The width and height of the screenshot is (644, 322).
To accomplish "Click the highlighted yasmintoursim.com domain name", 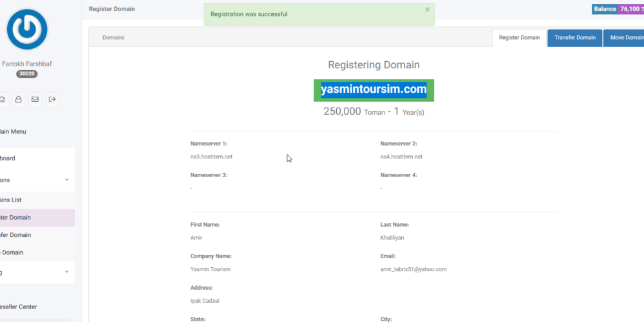I will (374, 90).
